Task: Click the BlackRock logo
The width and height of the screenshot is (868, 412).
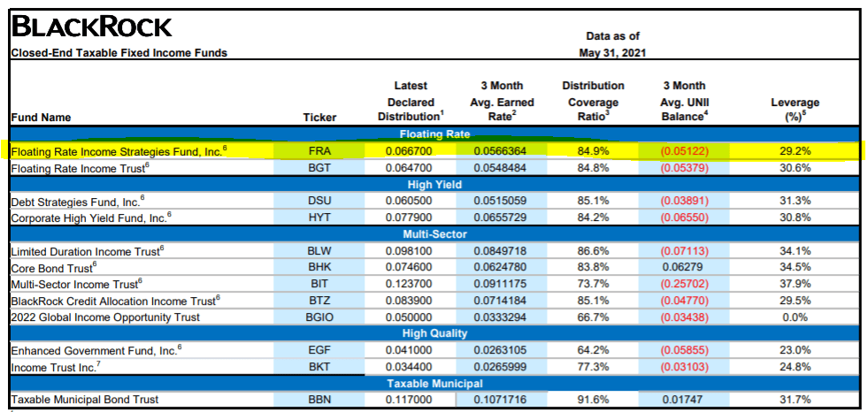Action: (92, 27)
